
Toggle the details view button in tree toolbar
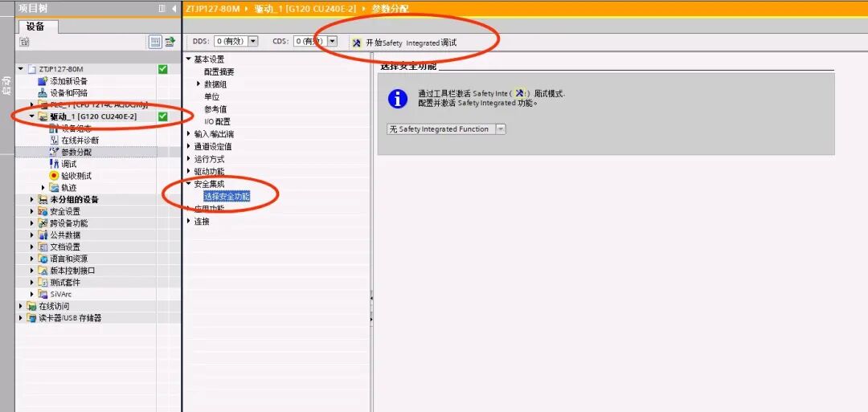pyautogui.click(x=156, y=42)
